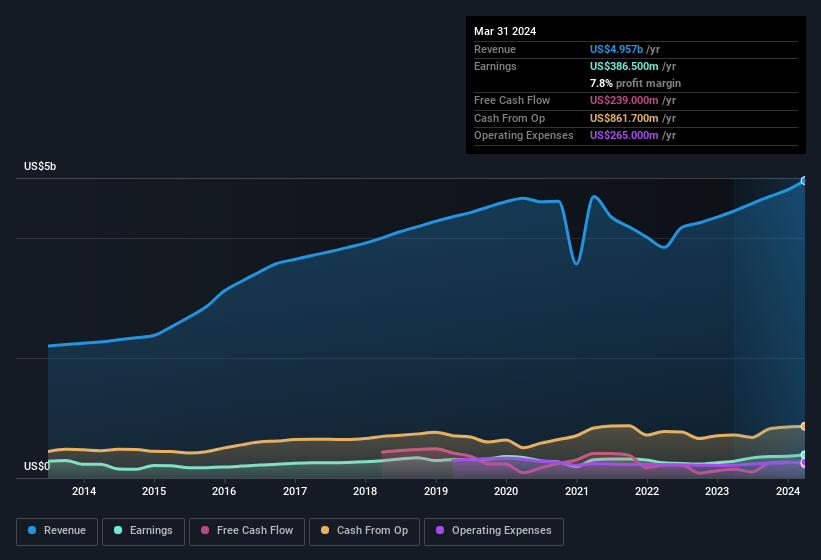The width and height of the screenshot is (821, 560).
Task: Select the 2017 x-axis label
Action: 295,491
